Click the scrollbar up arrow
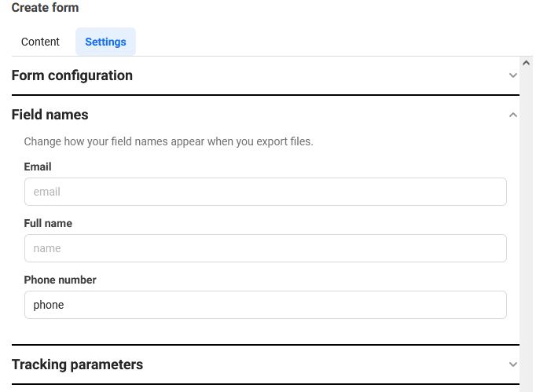This screenshot has height=392, width=536. (526, 63)
